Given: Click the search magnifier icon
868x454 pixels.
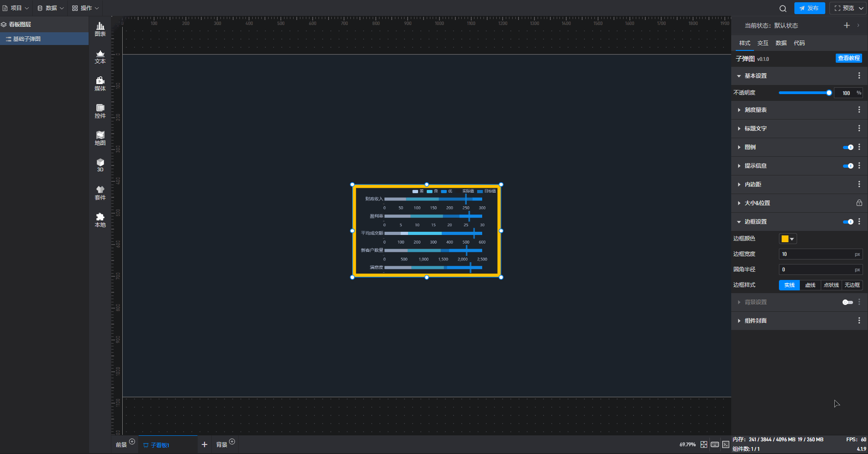Looking at the screenshot, I should (x=783, y=8).
